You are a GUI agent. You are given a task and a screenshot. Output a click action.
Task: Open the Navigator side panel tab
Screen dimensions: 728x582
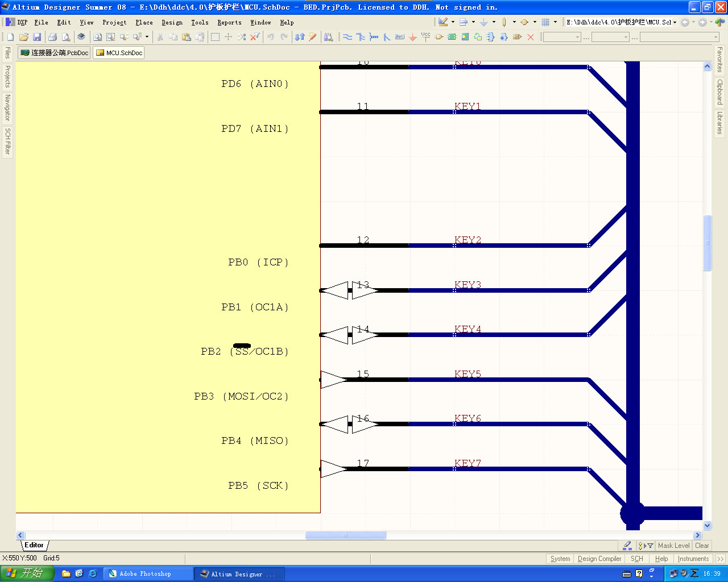(7, 107)
